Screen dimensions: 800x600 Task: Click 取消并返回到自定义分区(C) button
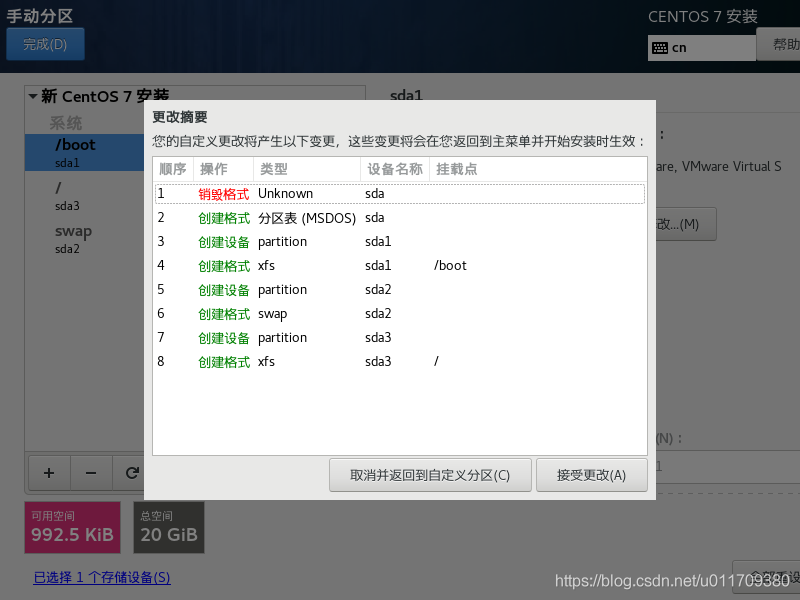click(x=430, y=475)
